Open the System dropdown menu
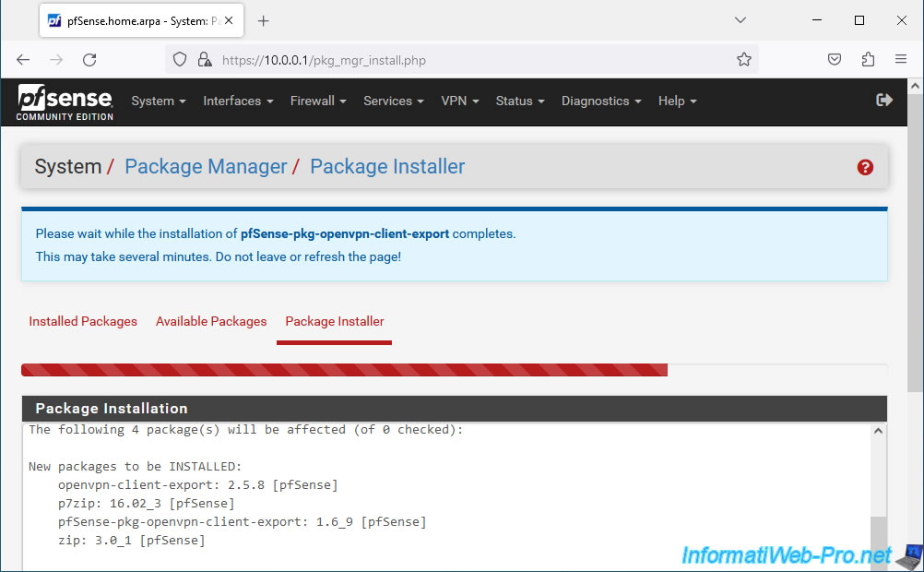 point(159,101)
